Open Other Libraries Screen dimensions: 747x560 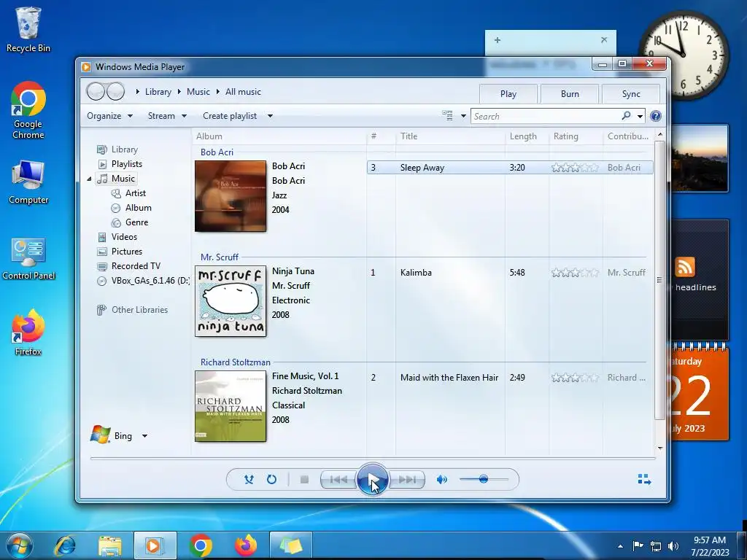point(139,309)
